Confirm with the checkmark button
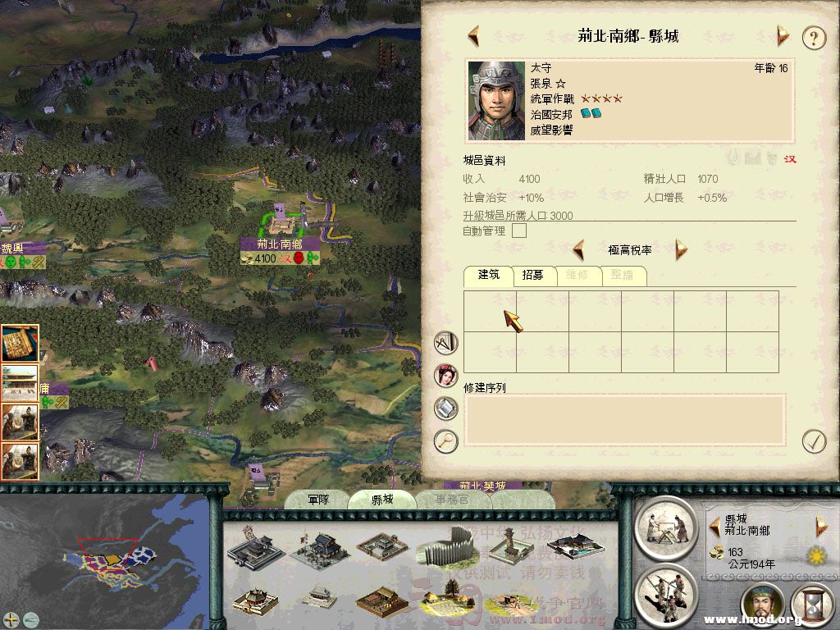This screenshot has height=630, width=840. click(x=814, y=441)
